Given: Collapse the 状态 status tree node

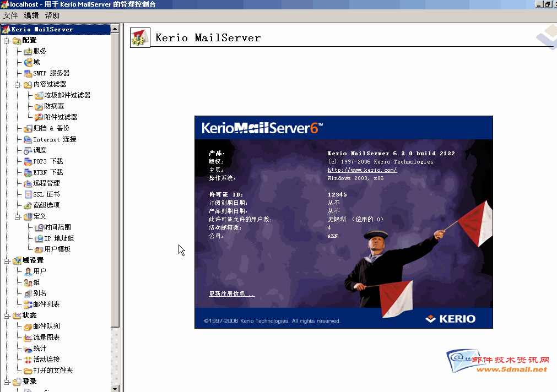Looking at the screenshot, I should (7, 315).
